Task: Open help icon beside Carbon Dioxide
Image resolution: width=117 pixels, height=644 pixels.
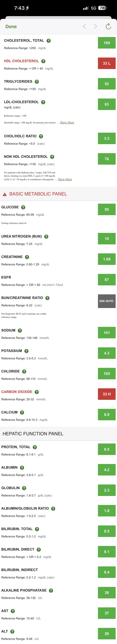Action: click(x=37, y=392)
